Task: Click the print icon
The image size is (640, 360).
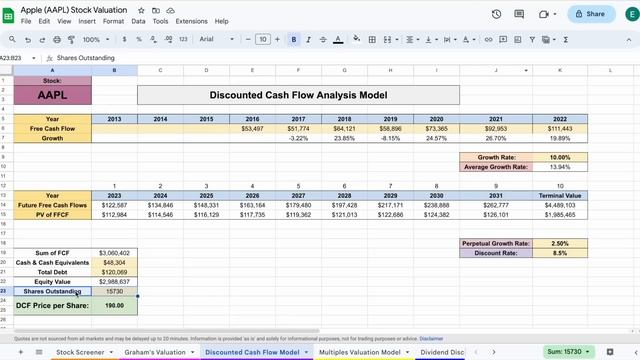Action: pyautogui.click(x=57, y=40)
